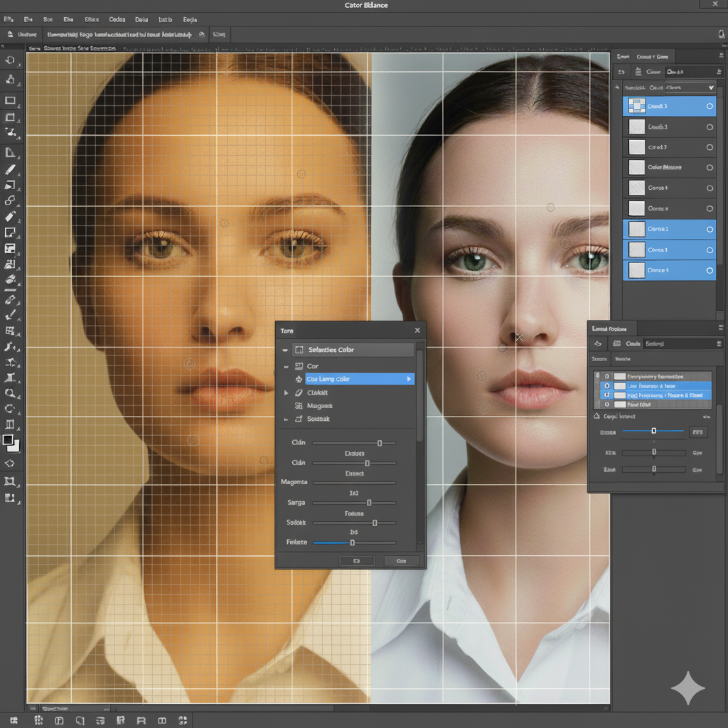
Task: Pick the zoom magnifier tool
Action: click(x=11, y=392)
